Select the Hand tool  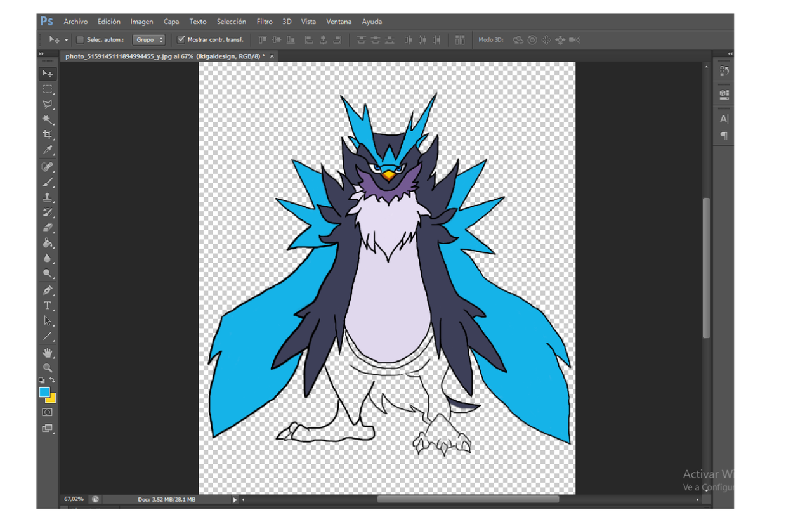tap(48, 352)
